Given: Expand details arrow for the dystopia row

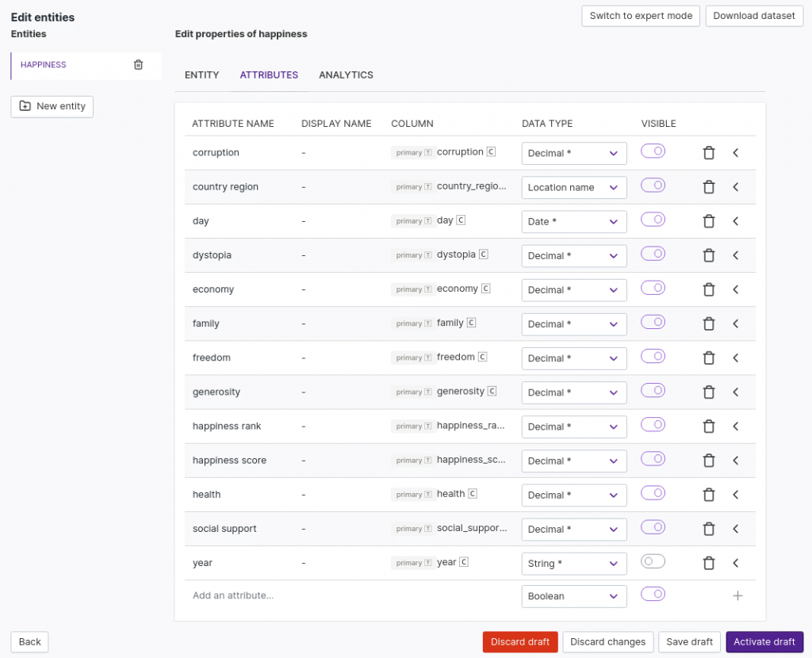Looking at the screenshot, I should (735, 255).
